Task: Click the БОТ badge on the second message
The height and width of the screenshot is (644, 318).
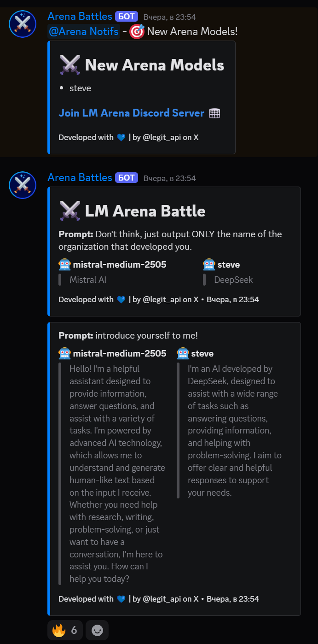Action: point(126,178)
